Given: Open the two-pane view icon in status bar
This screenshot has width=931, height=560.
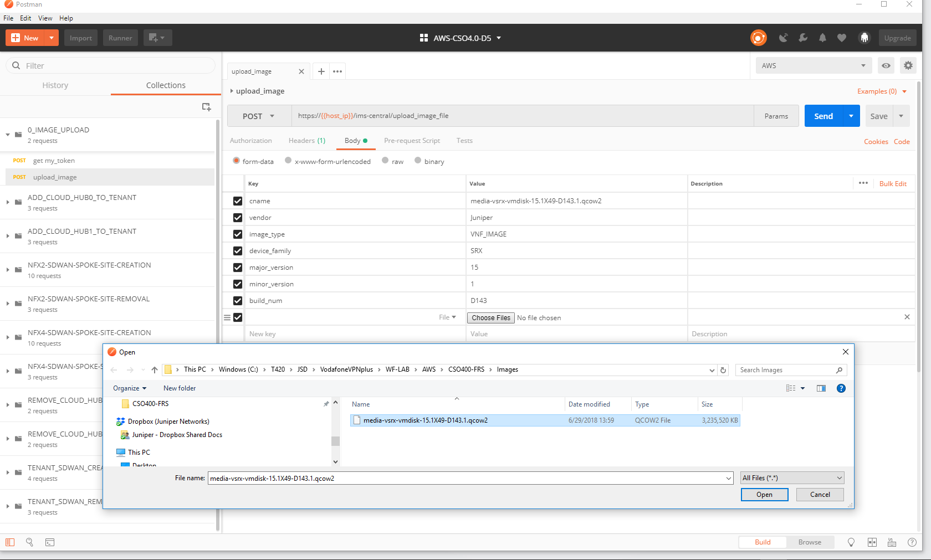Looking at the screenshot, I should [x=872, y=542].
